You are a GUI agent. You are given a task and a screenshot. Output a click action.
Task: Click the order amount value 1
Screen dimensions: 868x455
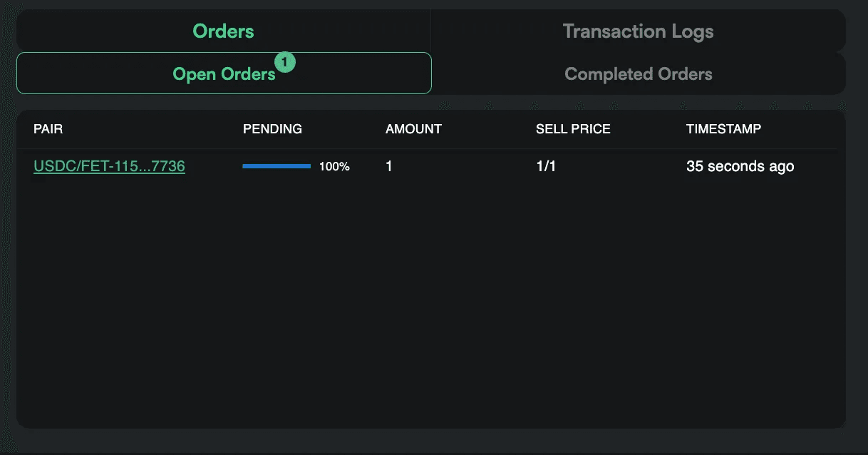coord(389,166)
